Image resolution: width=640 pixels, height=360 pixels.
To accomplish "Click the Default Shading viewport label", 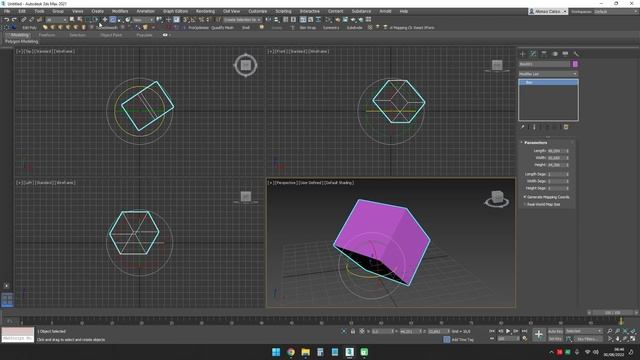I will coord(339,183).
